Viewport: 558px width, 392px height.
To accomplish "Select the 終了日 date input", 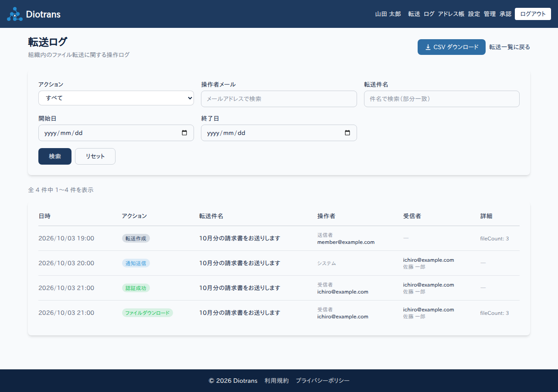I will (279, 133).
